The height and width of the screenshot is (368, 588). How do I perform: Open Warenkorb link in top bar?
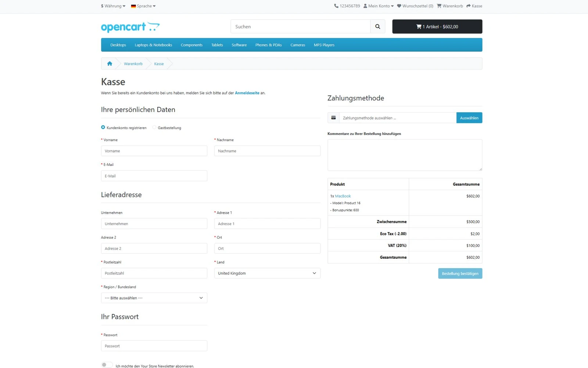point(450,6)
